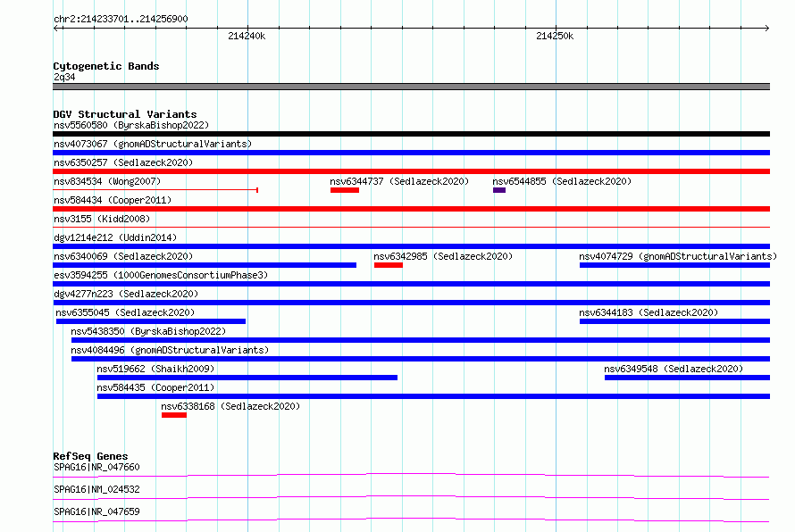Click the nsv5560580 (ByrskaBishop2022) black variant bar
Image resolution: width=795 pixels, height=532 pixels.
pyautogui.click(x=411, y=134)
